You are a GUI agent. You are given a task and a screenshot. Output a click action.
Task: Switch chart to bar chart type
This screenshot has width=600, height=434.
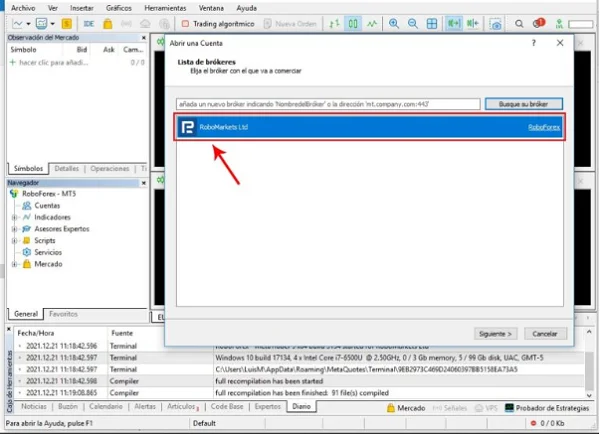pyautogui.click(x=334, y=24)
